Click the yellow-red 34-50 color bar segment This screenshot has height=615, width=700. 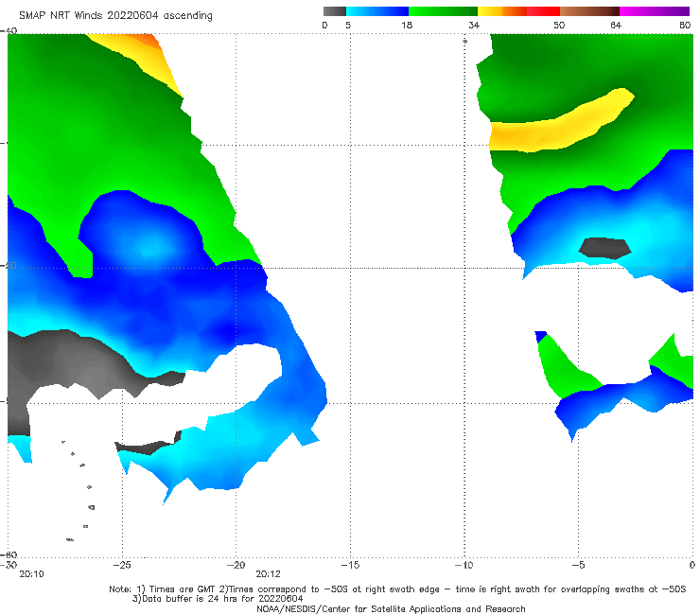(518, 11)
